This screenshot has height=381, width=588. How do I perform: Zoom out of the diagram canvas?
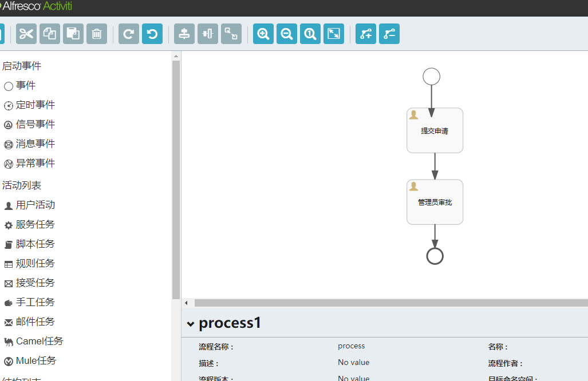coord(287,34)
